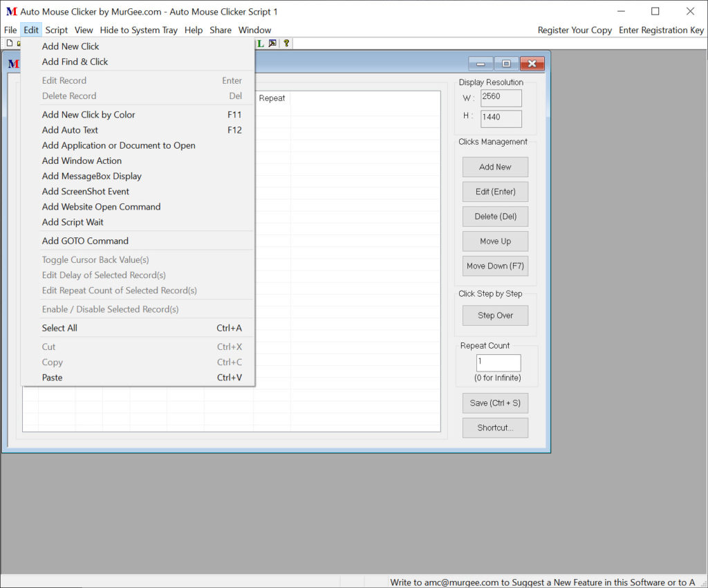Click Hide to System Tray
This screenshot has height=588, width=708.
tap(138, 30)
